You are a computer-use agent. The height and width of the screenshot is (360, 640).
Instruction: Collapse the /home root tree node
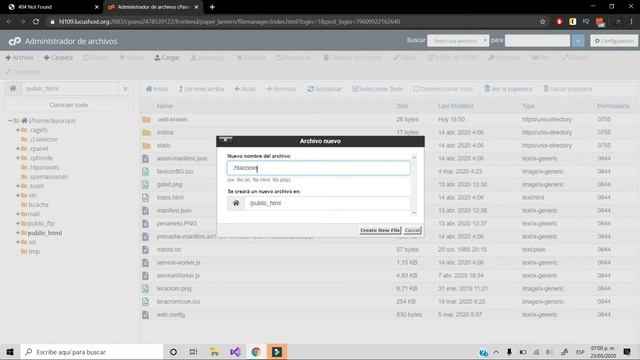[x=10, y=120]
